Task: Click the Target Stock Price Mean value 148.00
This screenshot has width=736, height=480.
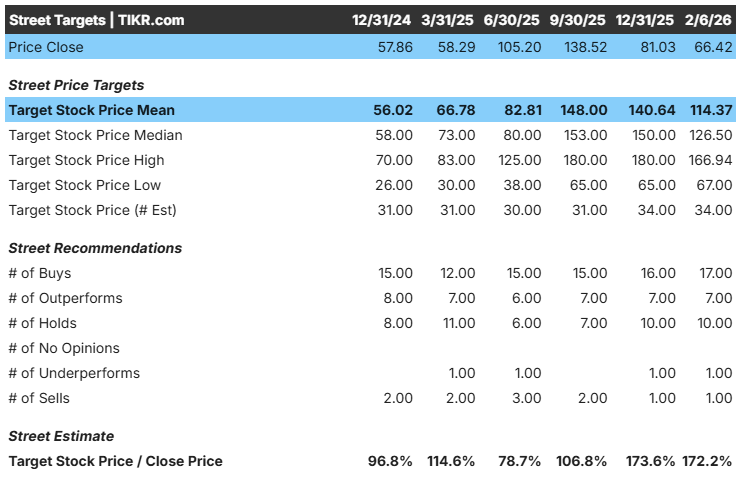Action: 584,110
